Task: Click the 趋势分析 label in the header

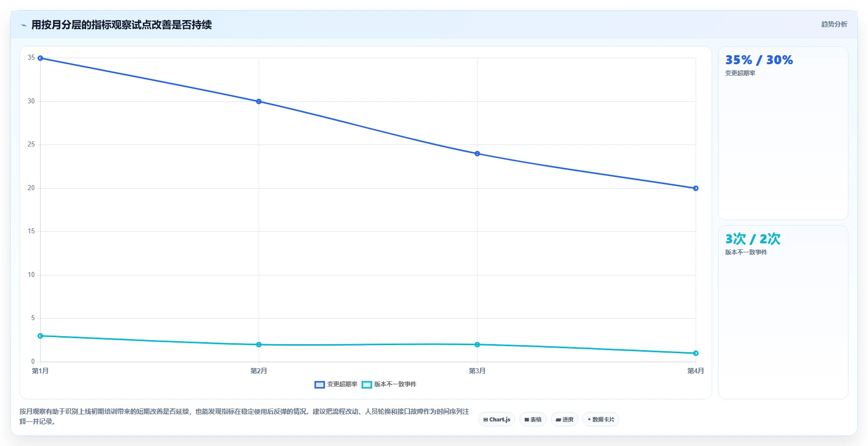Action: point(834,24)
